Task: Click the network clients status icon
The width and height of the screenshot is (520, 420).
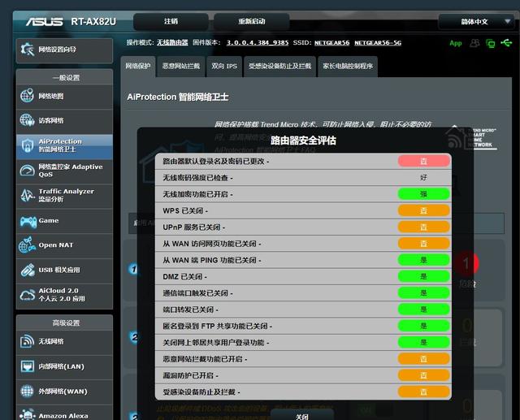Action: (x=491, y=43)
